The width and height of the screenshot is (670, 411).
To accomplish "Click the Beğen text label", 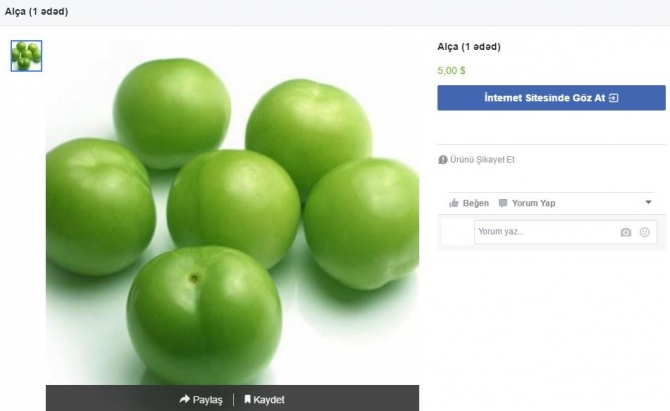I will 476,203.
